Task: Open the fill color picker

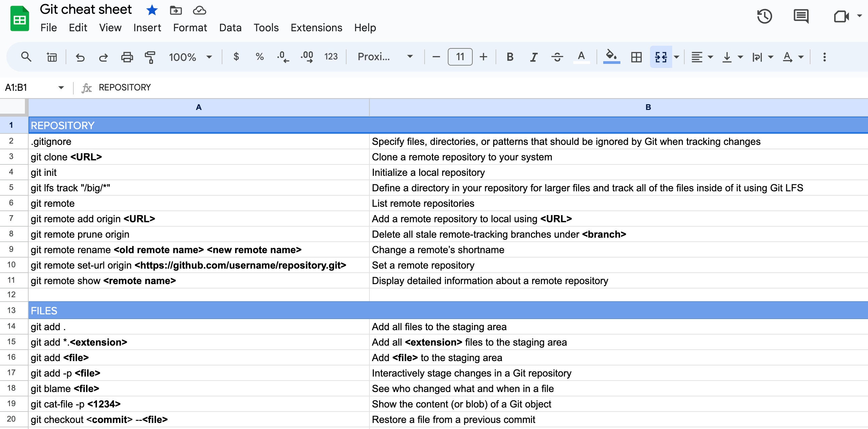Action: coord(612,56)
